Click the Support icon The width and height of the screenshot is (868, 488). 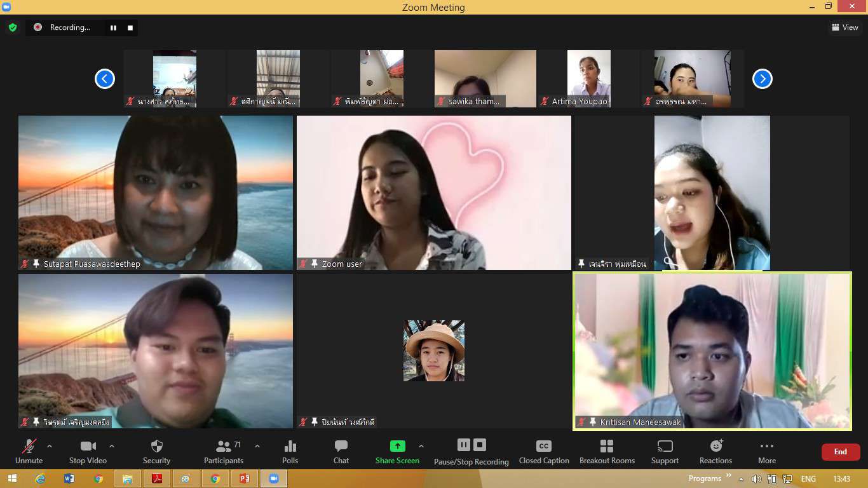tap(665, 451)
